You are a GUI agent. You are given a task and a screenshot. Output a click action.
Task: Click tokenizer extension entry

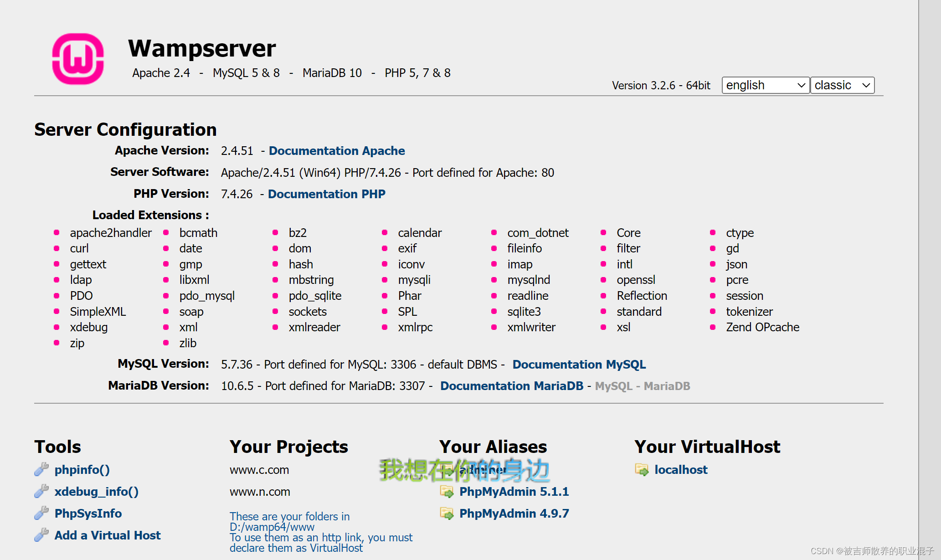pyautogui.click(x=750, y=312)
